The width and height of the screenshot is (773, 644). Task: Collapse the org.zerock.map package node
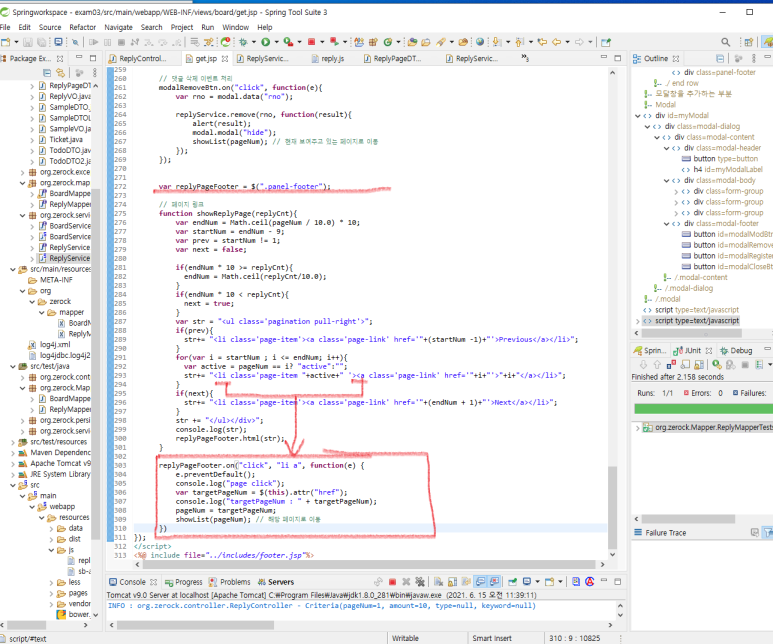22,183
